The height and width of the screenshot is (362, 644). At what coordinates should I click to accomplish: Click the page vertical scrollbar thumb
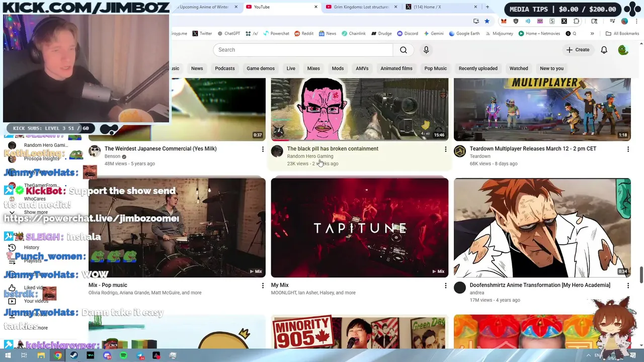tap(641, 275)
